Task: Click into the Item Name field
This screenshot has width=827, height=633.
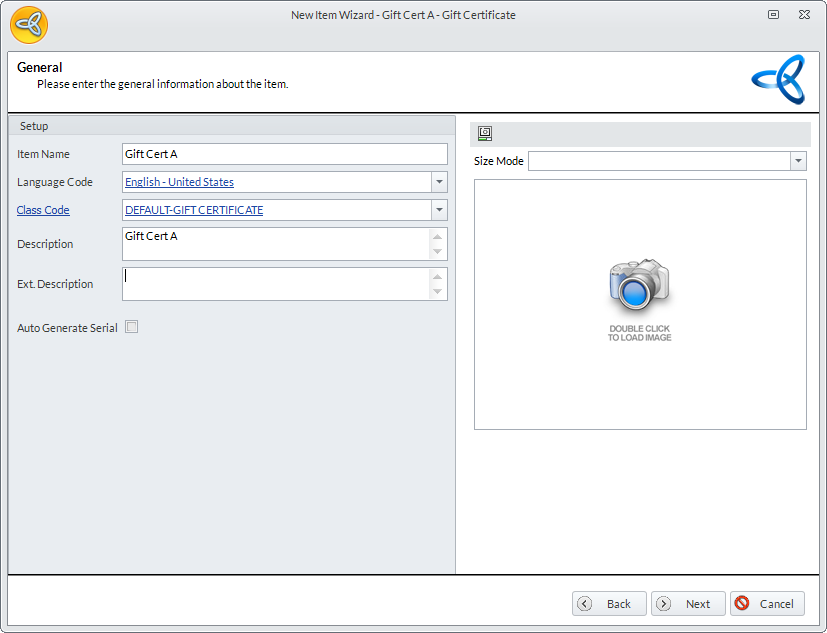Action: tap(284, 154)
